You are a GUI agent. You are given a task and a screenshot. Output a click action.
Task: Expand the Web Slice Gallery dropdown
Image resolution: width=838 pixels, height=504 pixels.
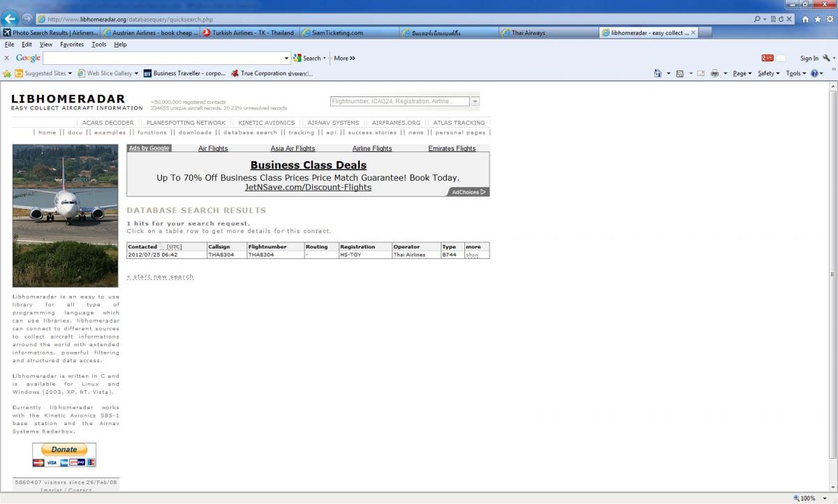coord(136,73)
